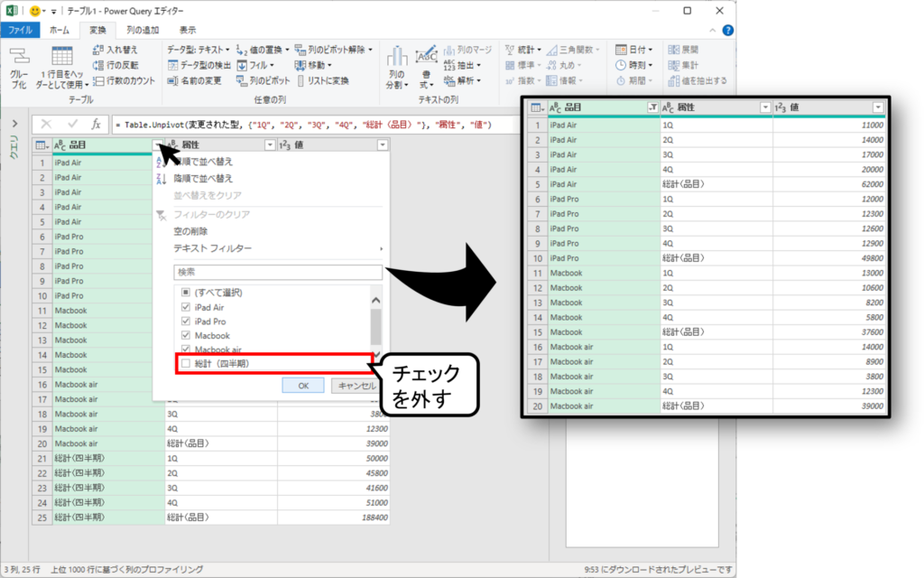Click the formula bar confirm checkmark icon
Image resolution: width=924 pixels, height=578 pixels.
72,124
